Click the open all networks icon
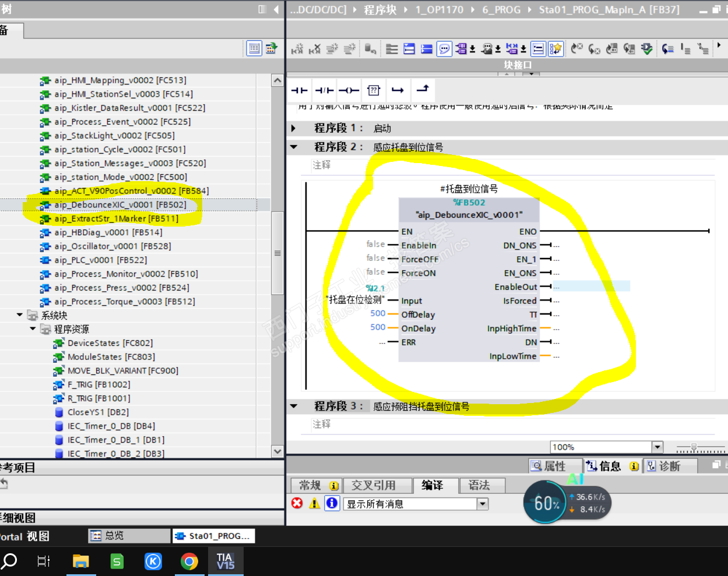 click(x=409, y=49)
